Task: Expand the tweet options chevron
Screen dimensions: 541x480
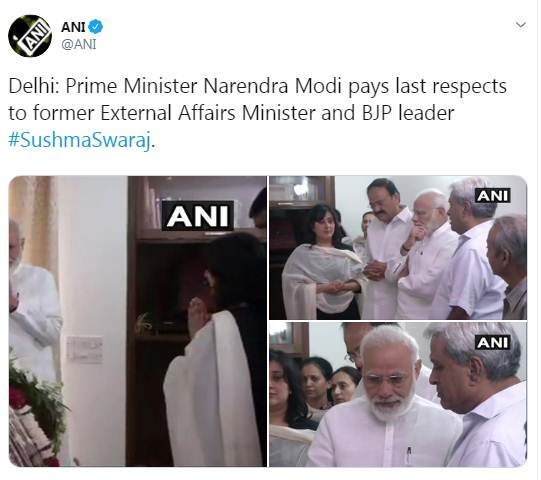Action: [521, 25]
